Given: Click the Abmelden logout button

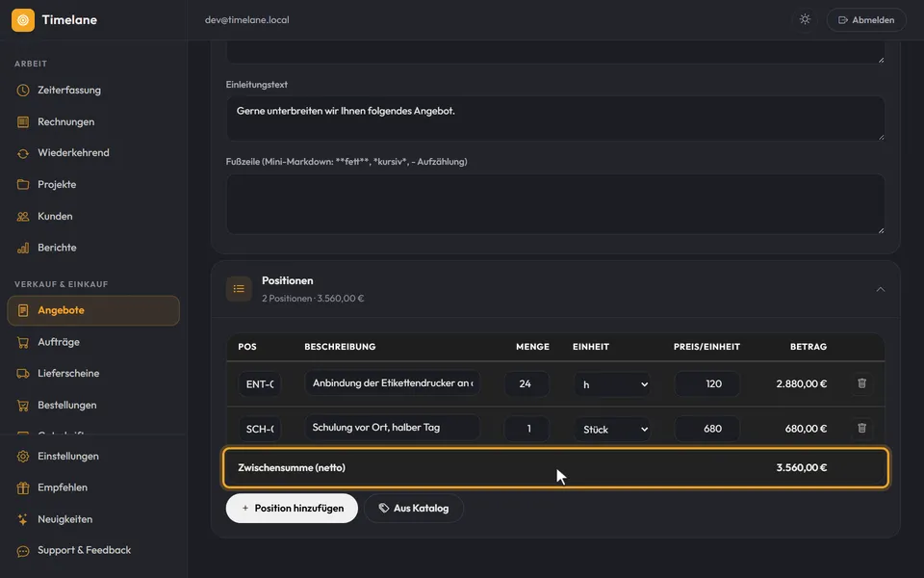Looking at the screenshot, I should (x=866, y=20).
